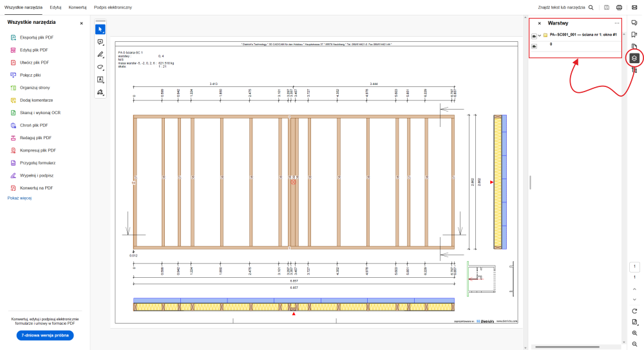
Task: Select layer named 0 in Warstwy
Action: 551,44
